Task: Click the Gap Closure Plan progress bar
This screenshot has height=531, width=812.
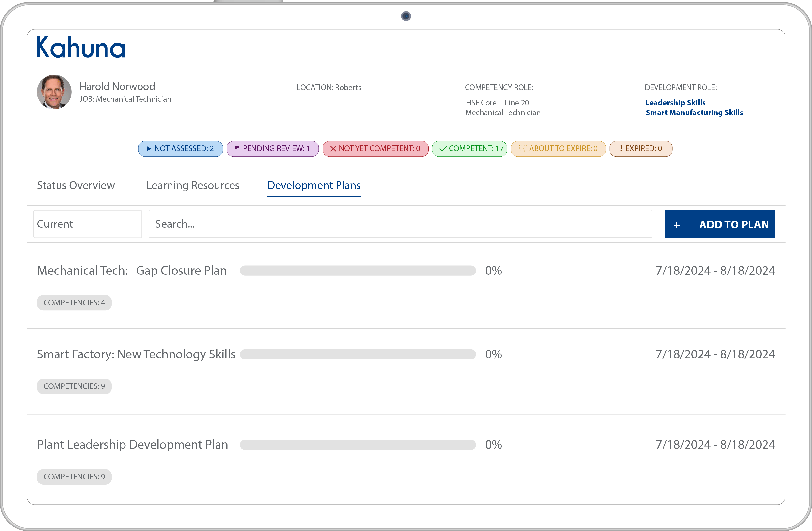Action: point(358,271)
